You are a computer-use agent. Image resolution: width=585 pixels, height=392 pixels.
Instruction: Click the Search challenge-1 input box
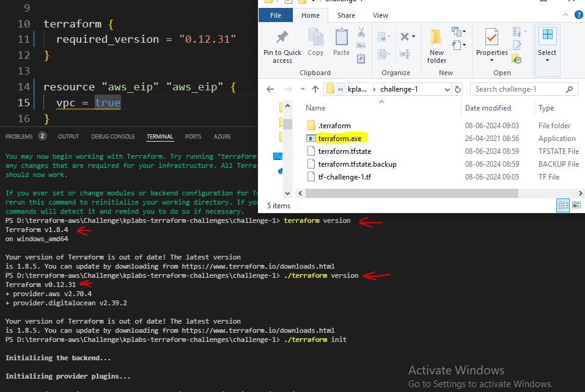pyautogui.click(x=518, y=89)
